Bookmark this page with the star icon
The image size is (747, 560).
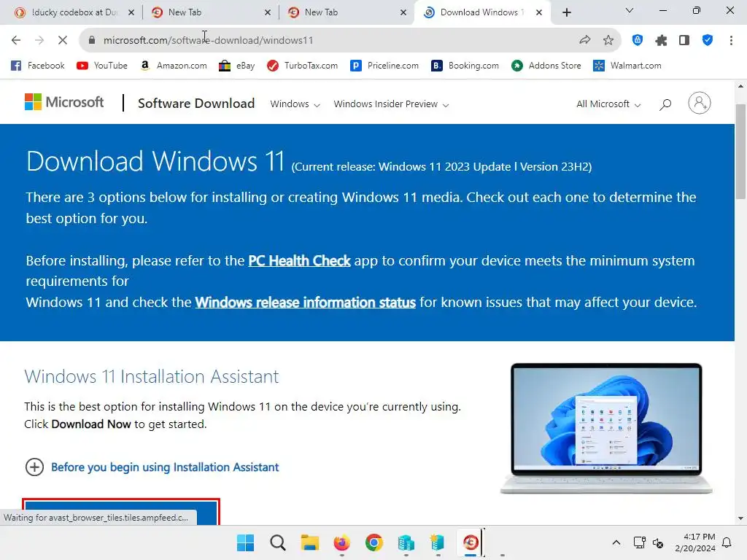[608, 41]
